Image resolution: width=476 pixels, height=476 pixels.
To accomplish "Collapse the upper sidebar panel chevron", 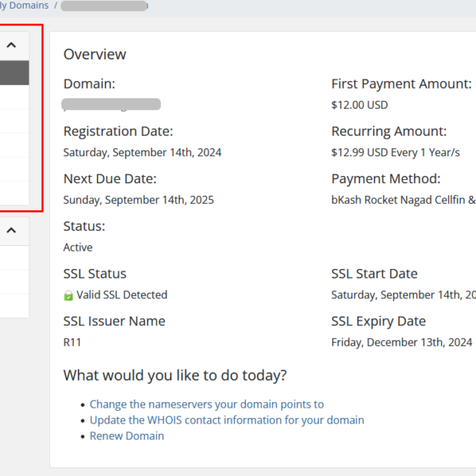I will point(11,45).
